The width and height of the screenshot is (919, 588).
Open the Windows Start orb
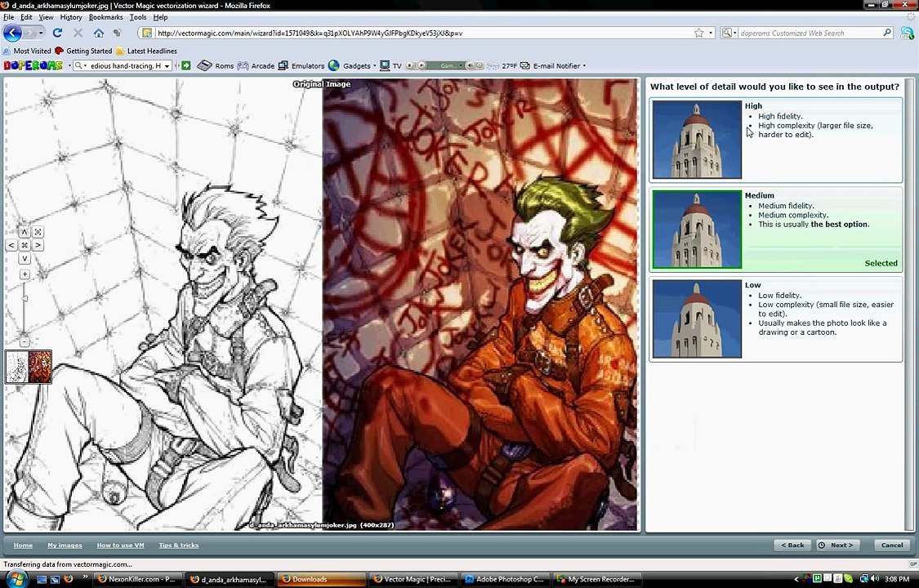(16, 579)
